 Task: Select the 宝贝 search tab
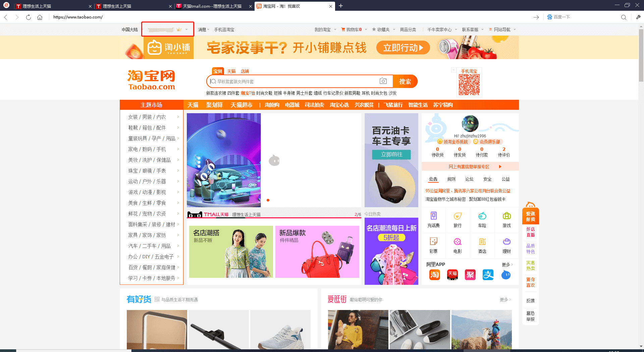click(218, 71)
